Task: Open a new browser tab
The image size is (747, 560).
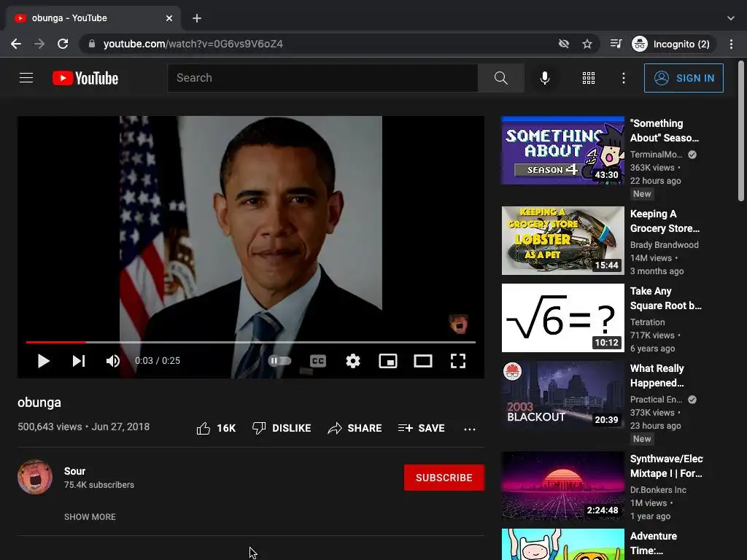Action: tap(197, 18)
